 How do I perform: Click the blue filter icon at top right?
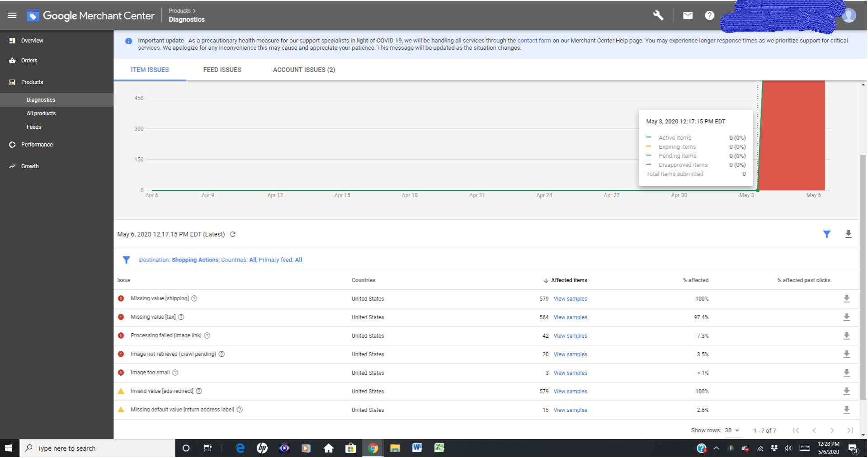click(826, 234)
